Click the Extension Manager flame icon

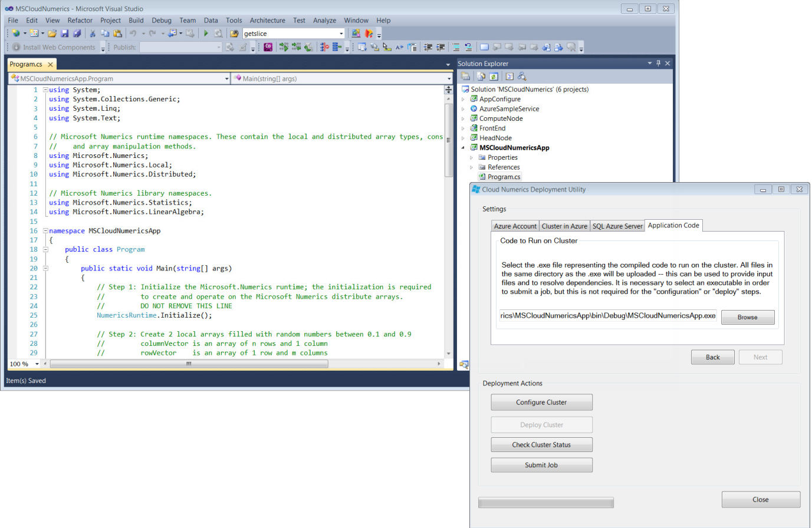[x=369, y=34]
